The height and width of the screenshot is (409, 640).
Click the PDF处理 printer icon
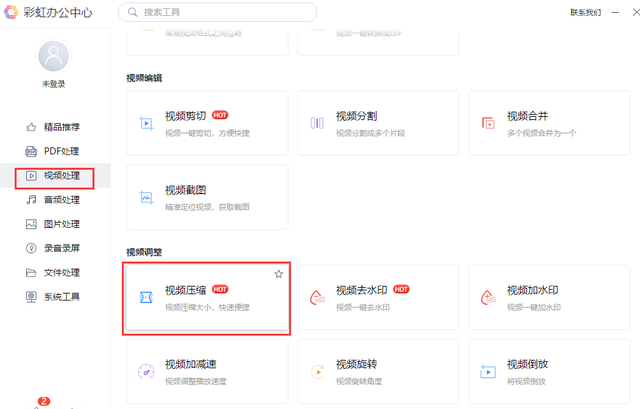31,151
